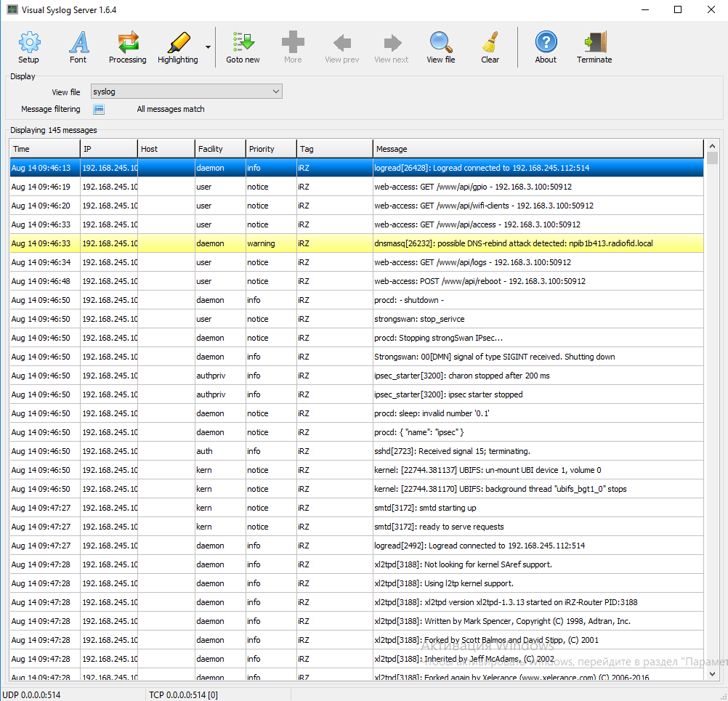This screenshot has height=701, width=728.
Task: Open the About help icon
Action: (x=546, y=48)
